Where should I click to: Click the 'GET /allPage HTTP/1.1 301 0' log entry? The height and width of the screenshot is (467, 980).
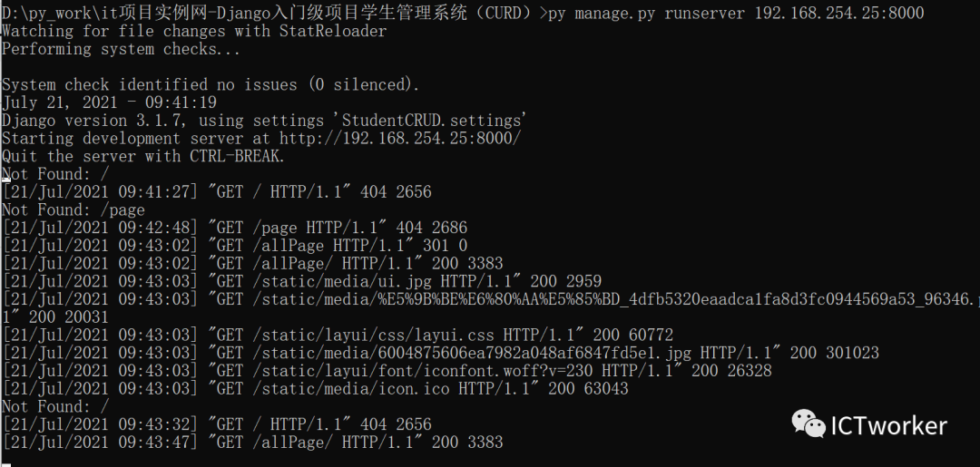click(235, 246)
